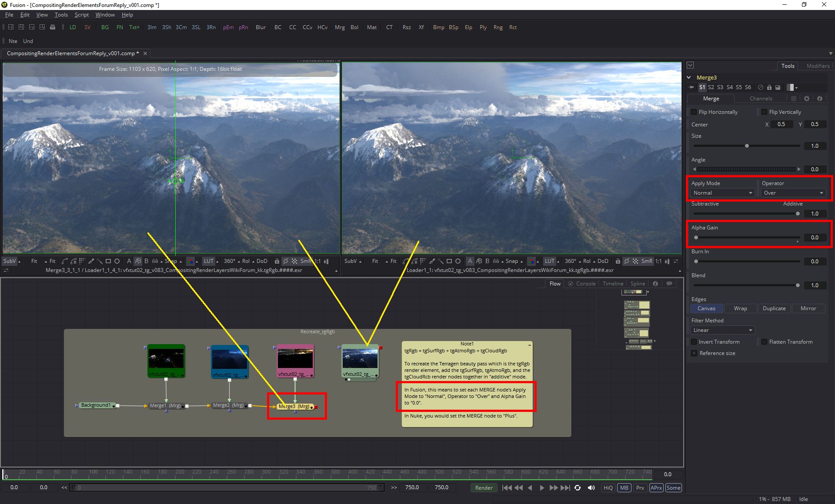Click the Alpha Gain slider handle
Image resolution: width=835 pixels, height=504 pixels.
[x=696, y=238]
